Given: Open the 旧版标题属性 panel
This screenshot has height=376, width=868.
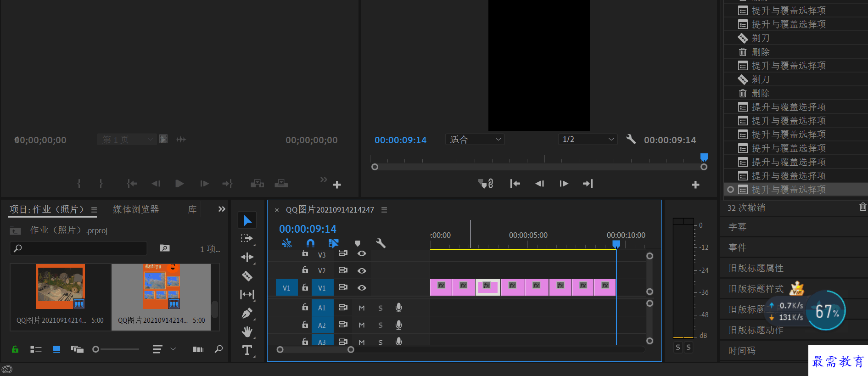Looking at the screenshot, I should (x=756, y=268).
